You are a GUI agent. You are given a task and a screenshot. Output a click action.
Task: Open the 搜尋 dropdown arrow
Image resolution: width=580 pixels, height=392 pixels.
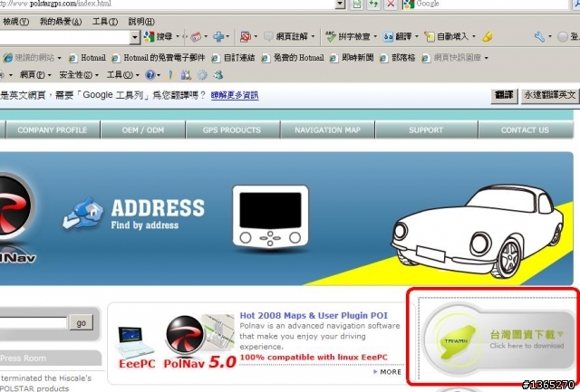click(x=178, y=36)
